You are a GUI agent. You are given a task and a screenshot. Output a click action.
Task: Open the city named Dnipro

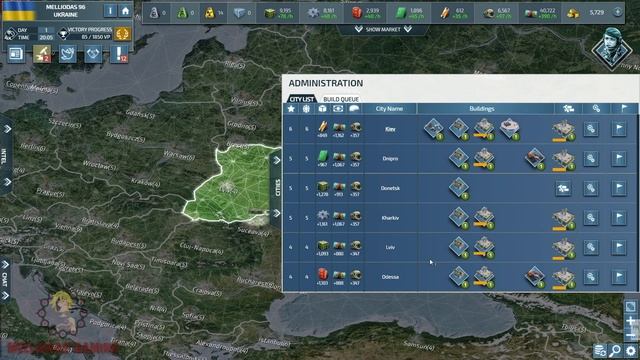point(390,158)
